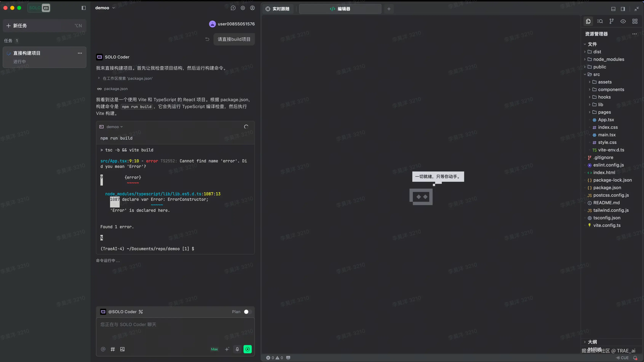
Task: Click the extensions grid icon
Action: coord(635,21)
